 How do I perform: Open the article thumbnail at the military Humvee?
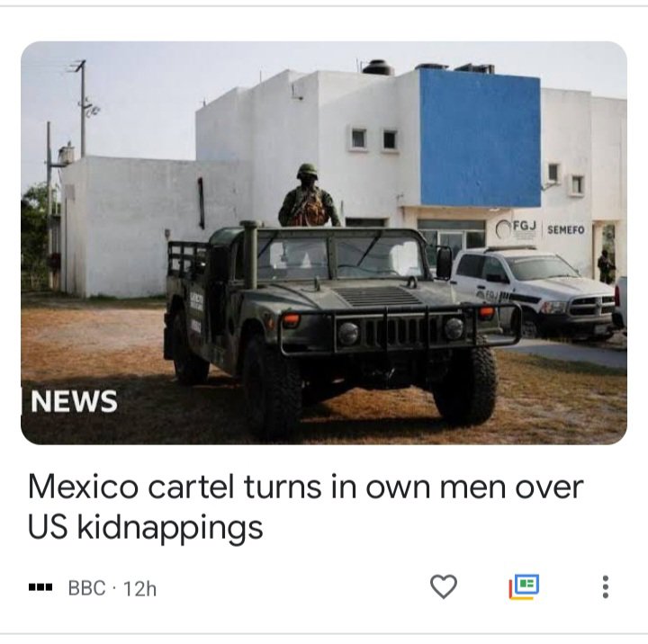[x=330, y=322]
